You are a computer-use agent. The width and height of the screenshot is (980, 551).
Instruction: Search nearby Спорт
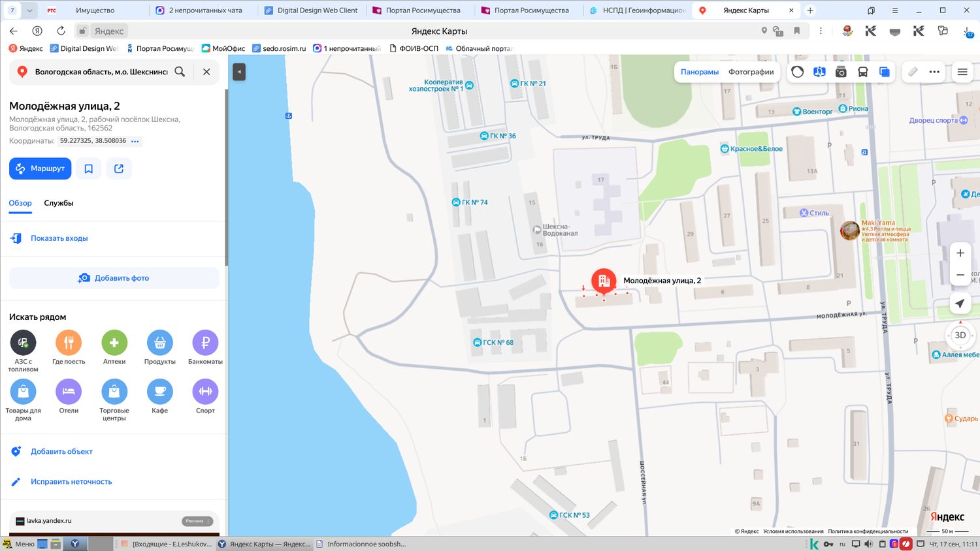coord(205,397)
